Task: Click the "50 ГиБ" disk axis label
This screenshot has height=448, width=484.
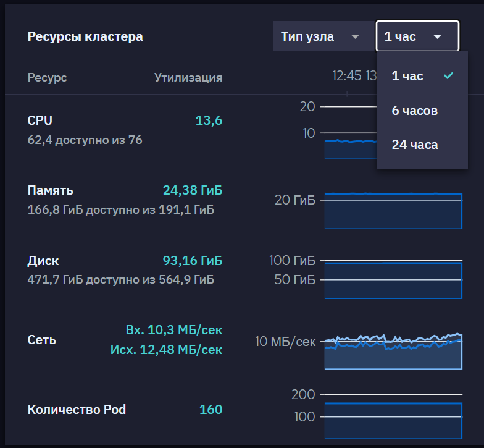Action: pyautogui.click(x=295, y=279)
